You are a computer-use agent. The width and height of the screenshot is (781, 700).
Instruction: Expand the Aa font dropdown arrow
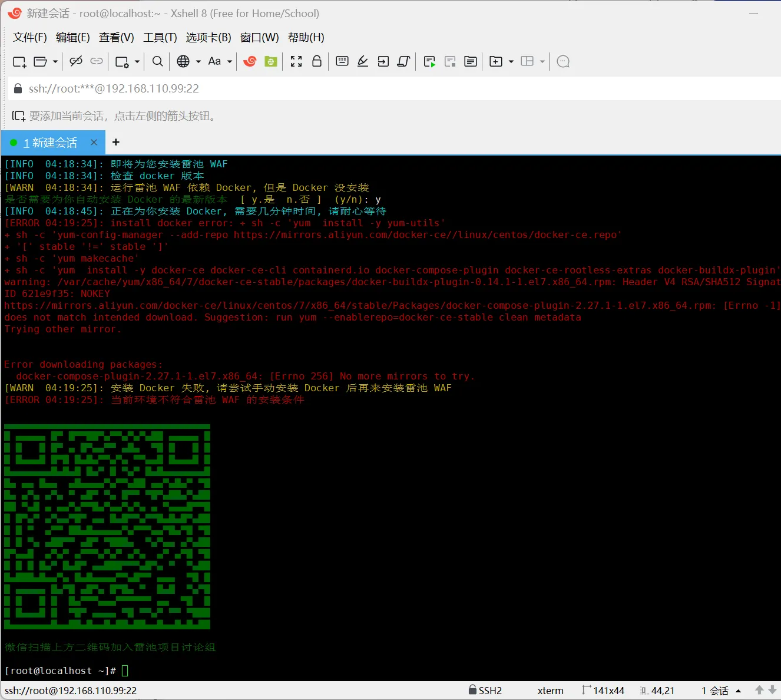[230, 61]
